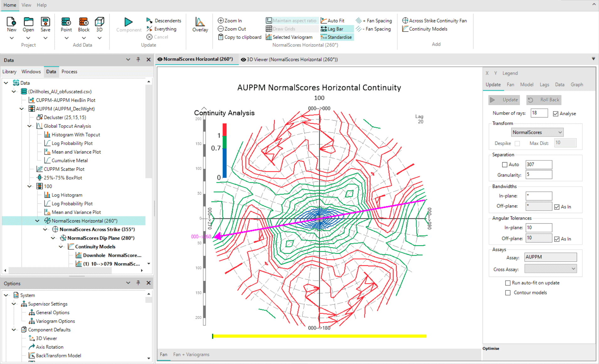Open the Cross Assay dropdown
599x364 pixels.
(x=551, y=269)
